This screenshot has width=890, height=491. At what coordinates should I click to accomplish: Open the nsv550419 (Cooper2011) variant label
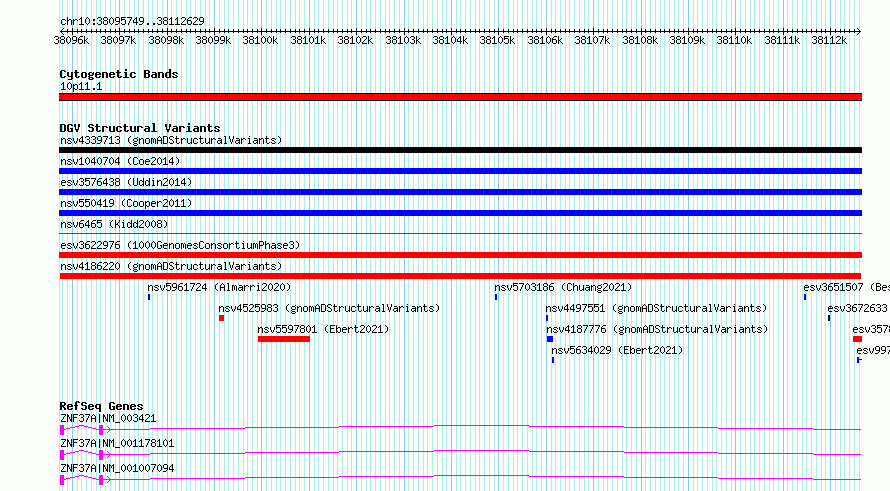126,203
